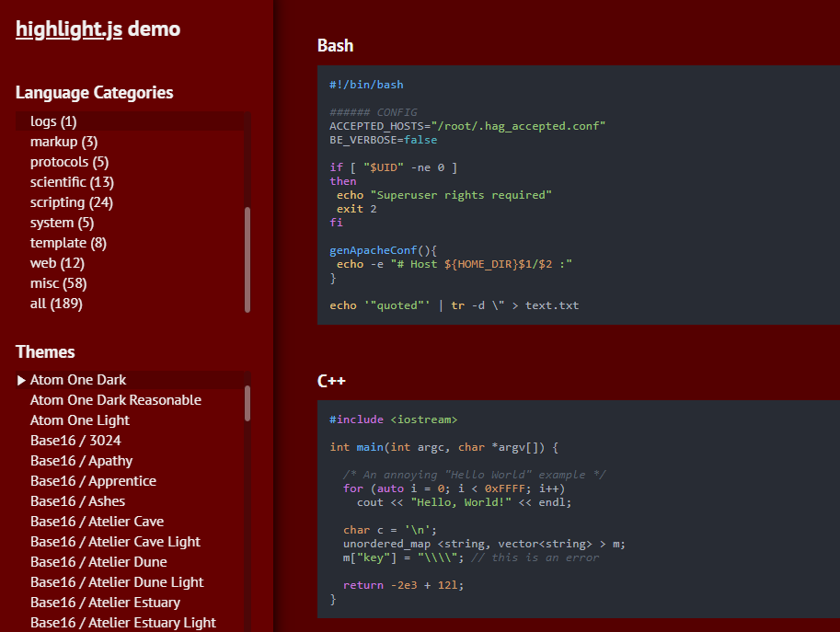The image size is (840, 632).
Task: Choose the protocols (5) category
Action: [x=69, y=162]
